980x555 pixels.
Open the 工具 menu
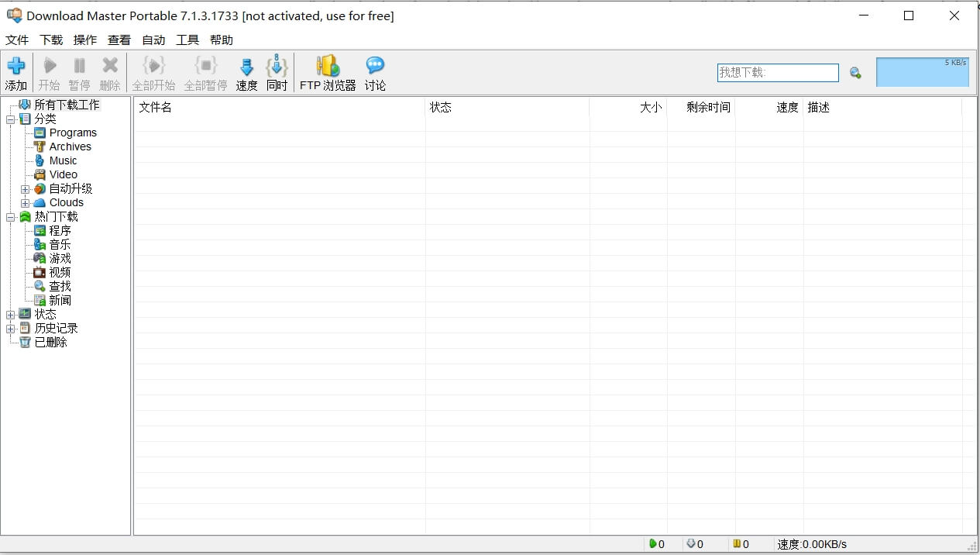coord(187,40)
